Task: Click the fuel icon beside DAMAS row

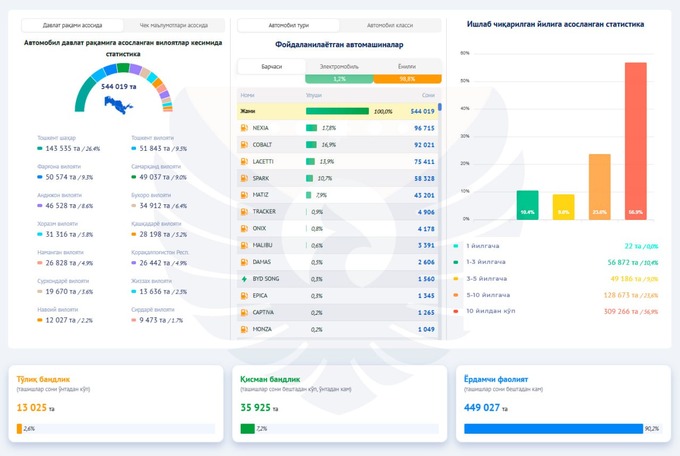Action: (244, 262)
